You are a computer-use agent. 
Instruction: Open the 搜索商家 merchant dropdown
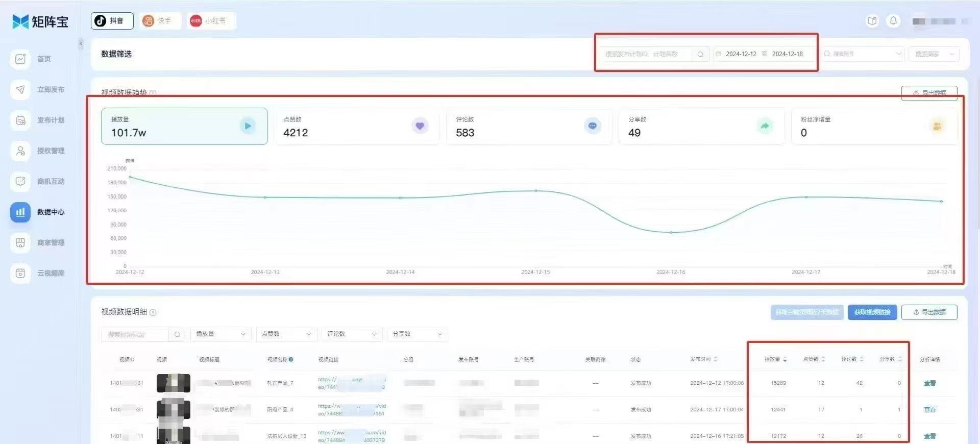pyautogui.click(x=934, y=54)
